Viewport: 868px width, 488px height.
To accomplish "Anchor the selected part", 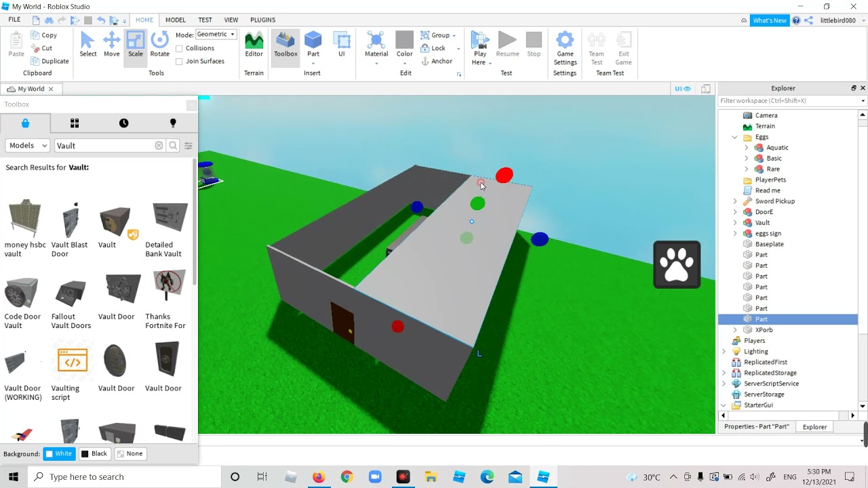I will click(437, 61).
